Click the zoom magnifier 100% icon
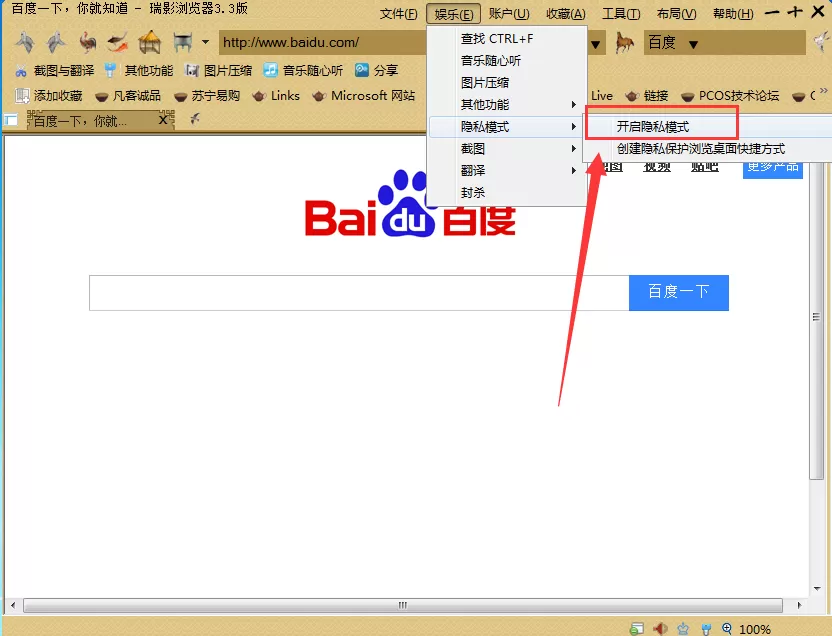This screenshot has height=636, width=832. click(x=727, y=629)
